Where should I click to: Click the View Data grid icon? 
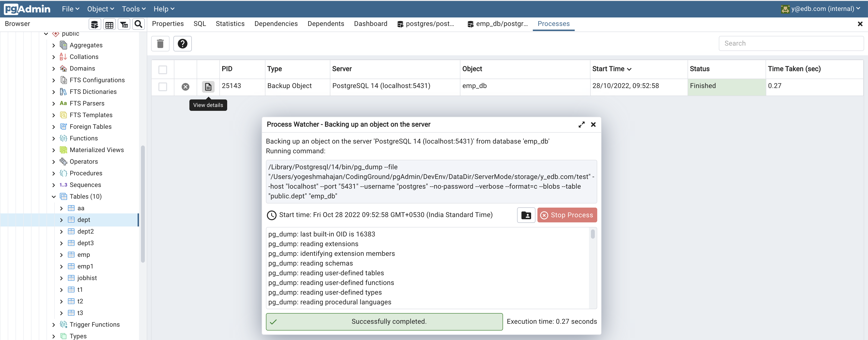[109, 24]
